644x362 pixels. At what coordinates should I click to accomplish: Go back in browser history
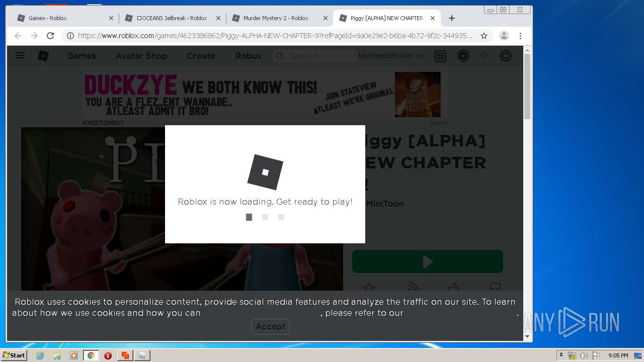(18, 36)
